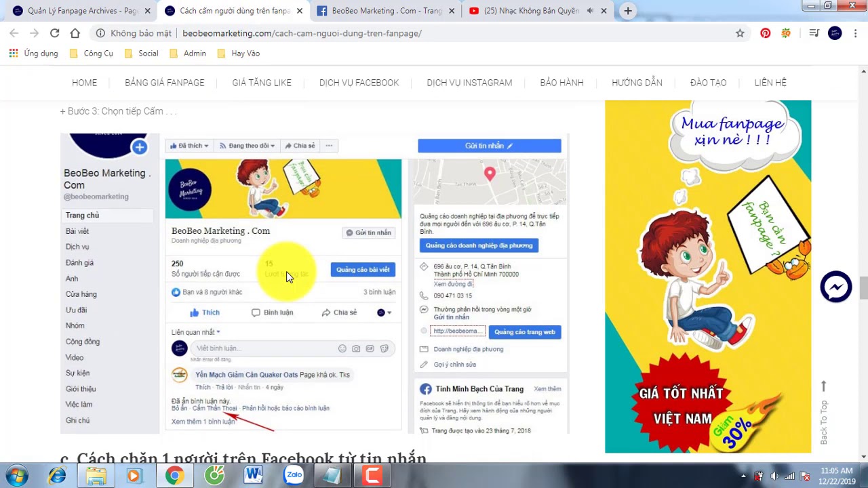This screenshot has width=868, height=488.
Task: Click Bình luận comment button on post
Action: coord(273,312)
